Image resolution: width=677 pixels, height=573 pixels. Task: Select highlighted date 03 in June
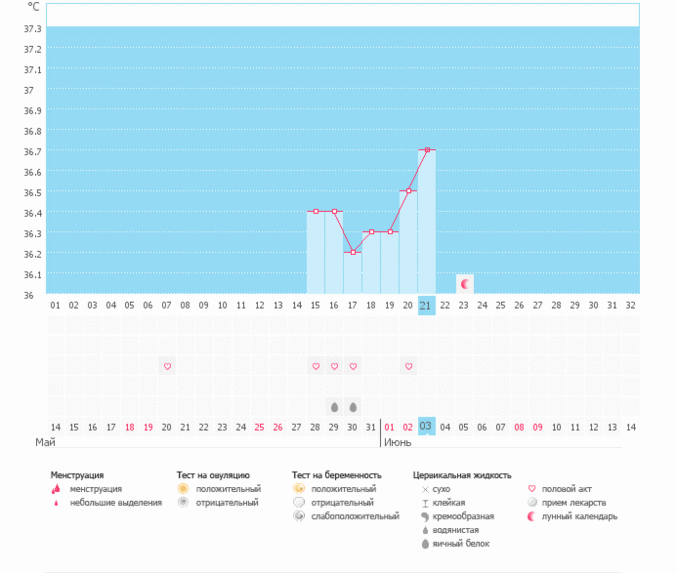pos(426,427)
